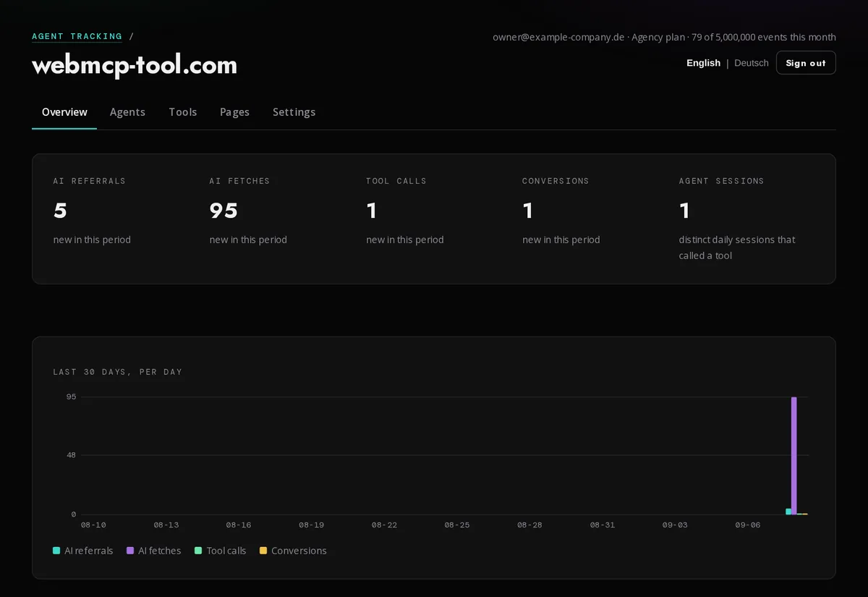Click the Agent Sessions card heading
The image size is (868, 597).
(x=721, y=181)
